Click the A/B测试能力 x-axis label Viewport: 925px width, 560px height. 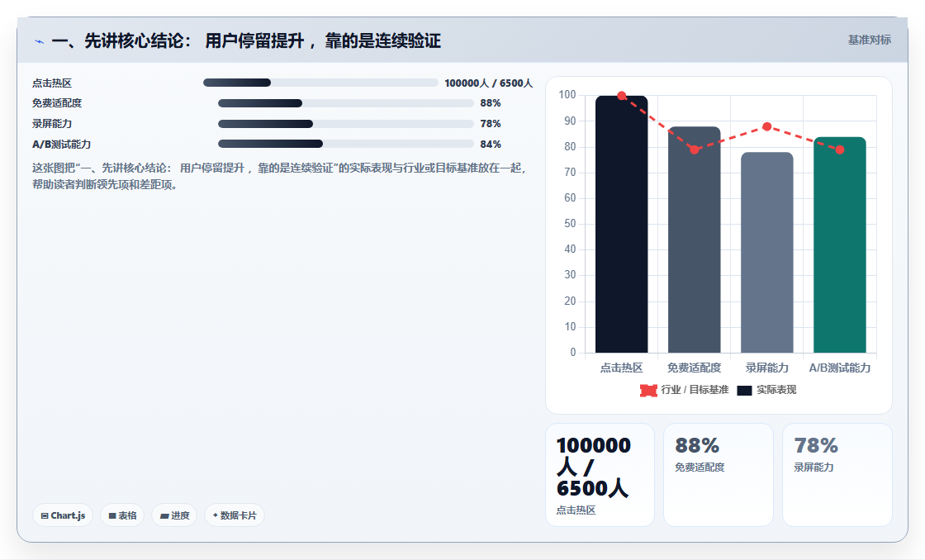point(839,368)
